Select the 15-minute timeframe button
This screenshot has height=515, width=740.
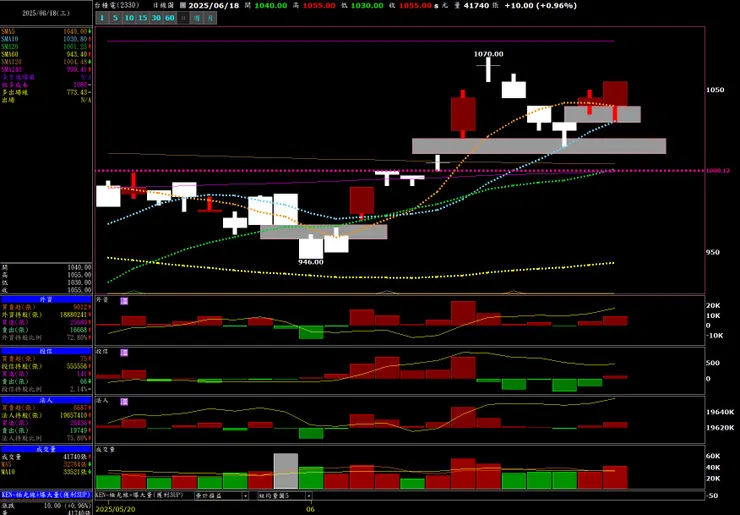(x=143, y=18)
